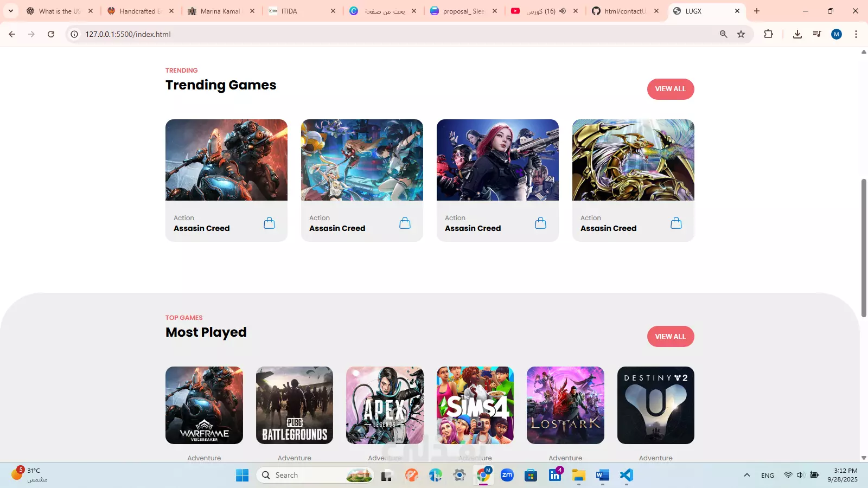The image size is (868, 488).
Task: Open Microsoft Store from taskbar
Action: (531, 476)
